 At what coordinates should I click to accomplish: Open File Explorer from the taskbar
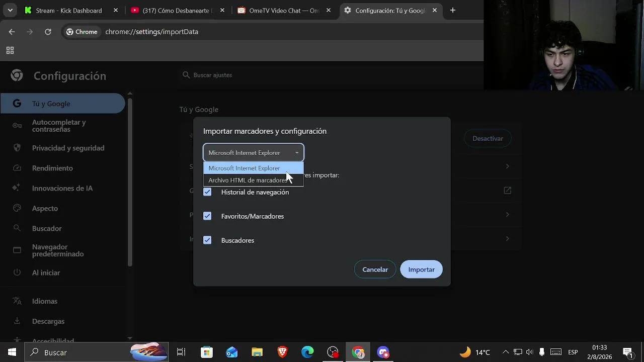point(257,352)
